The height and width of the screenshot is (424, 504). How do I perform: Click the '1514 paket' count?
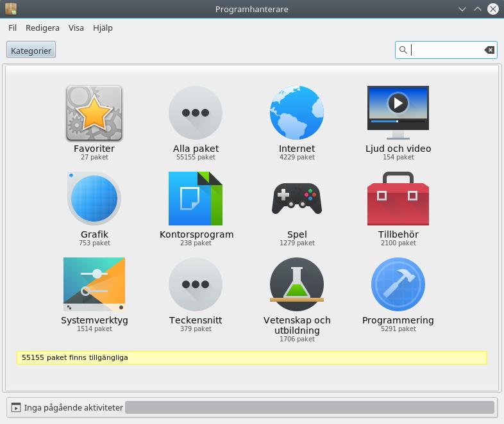pos(94,329)
